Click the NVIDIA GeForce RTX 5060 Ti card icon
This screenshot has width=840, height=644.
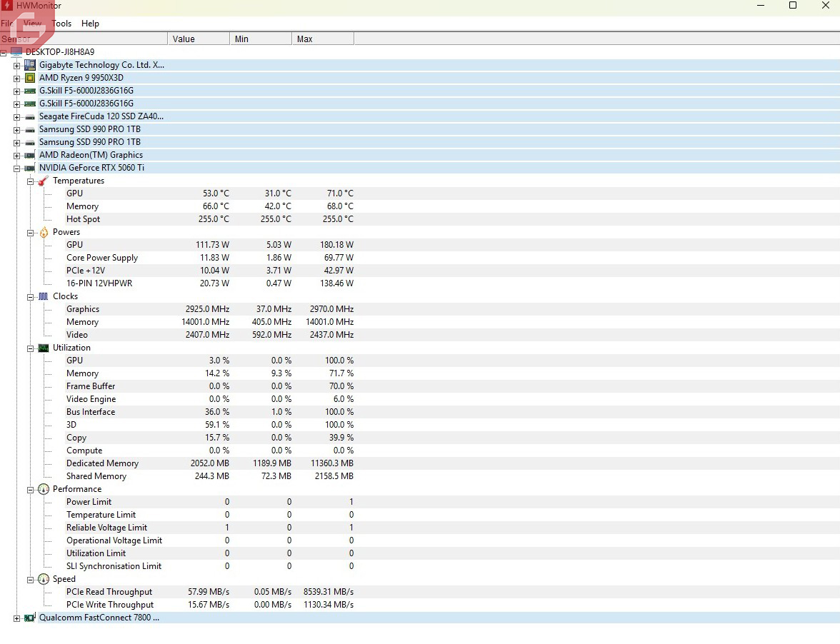(30, 168)
